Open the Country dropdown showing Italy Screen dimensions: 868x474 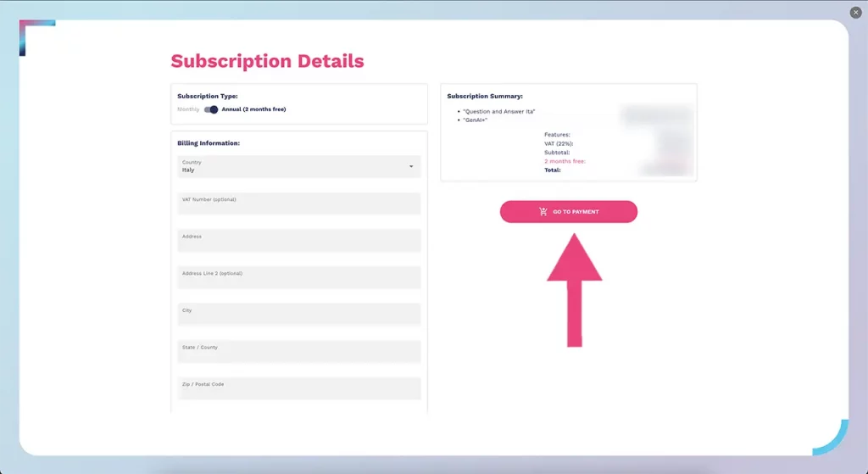tap(299, 167)
